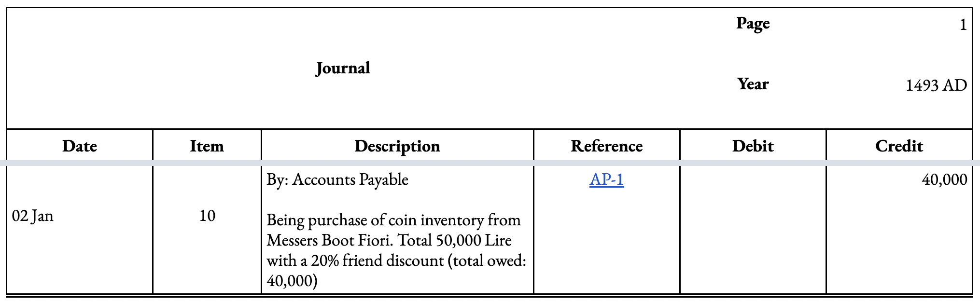Click the By: Accounts Payable text
The width and height of the screenshot is (980, 302).
[x=337, y=179]
